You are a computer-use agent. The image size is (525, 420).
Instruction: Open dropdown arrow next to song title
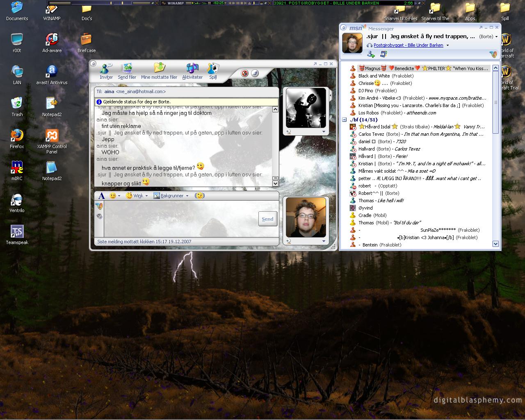(447, 46)
